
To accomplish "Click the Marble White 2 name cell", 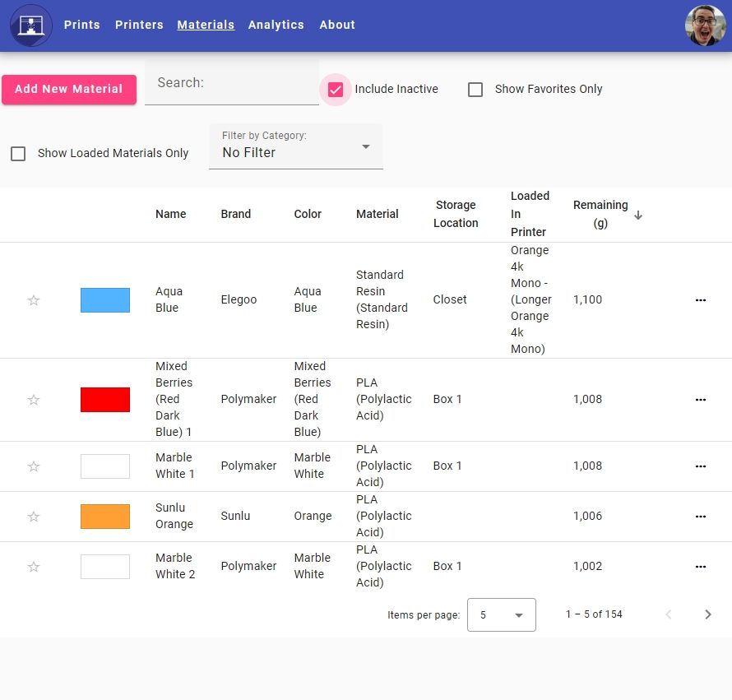I will coord(175,566).
